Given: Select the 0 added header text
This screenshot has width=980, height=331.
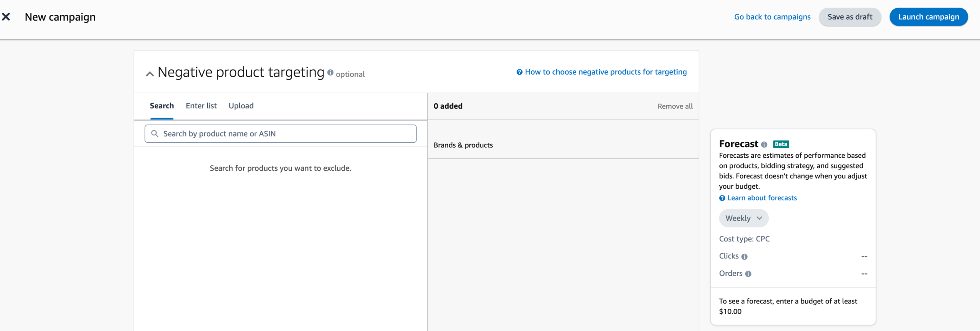Looking at the screenshot, I should coord(448,106).
